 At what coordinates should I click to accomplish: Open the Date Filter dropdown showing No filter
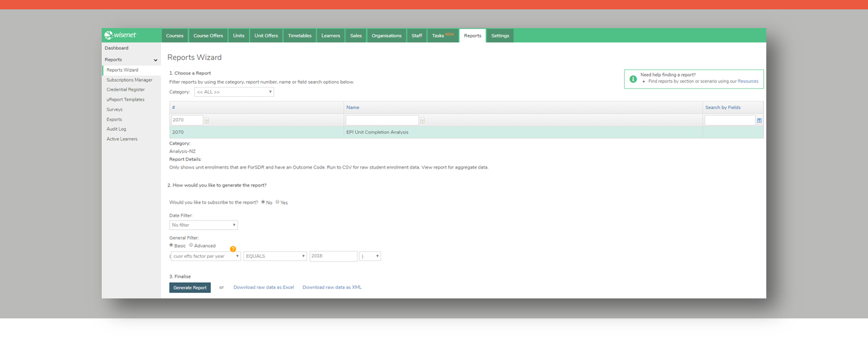(x=203, y=225)
